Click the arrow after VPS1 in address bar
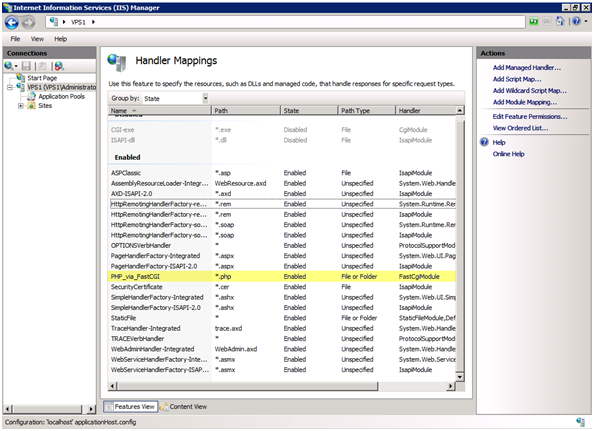The width and height of the screenshot is (594, 431). click(93, 22)
